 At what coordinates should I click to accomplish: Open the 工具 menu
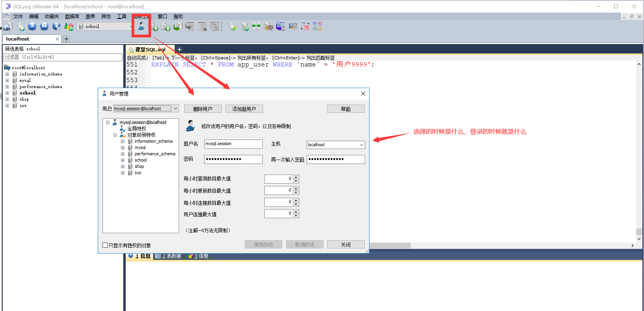[122, 17]
